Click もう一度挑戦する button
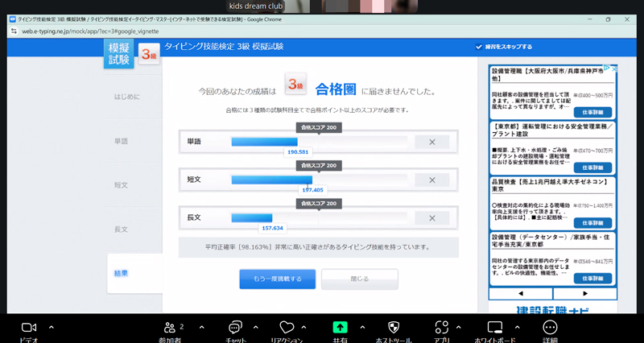This screenshot has height=343, width=644. (278, 279)
